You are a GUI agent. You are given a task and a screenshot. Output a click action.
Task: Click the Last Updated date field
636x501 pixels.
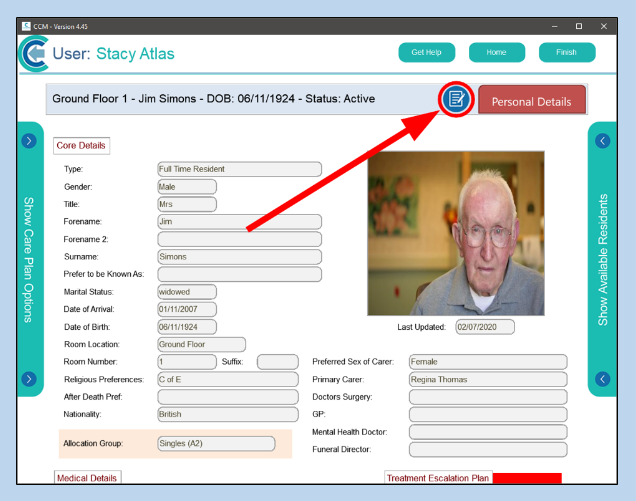[485, 327]
